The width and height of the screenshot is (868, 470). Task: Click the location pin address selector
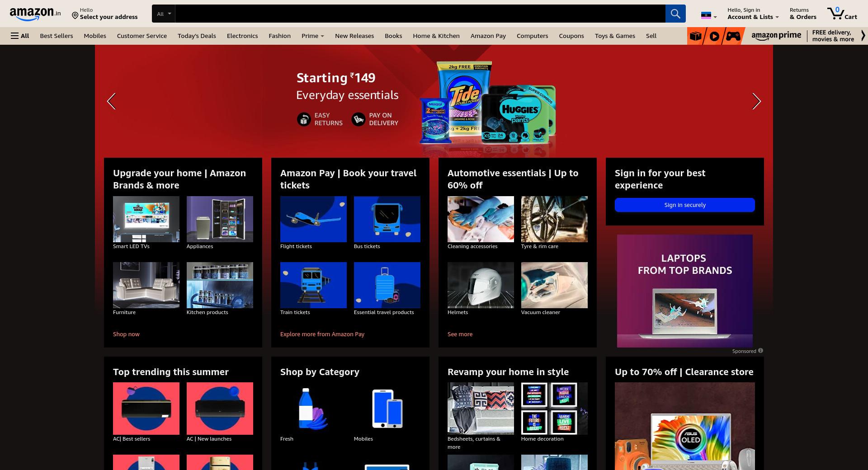pyautogui.click(x=105, y=14)
